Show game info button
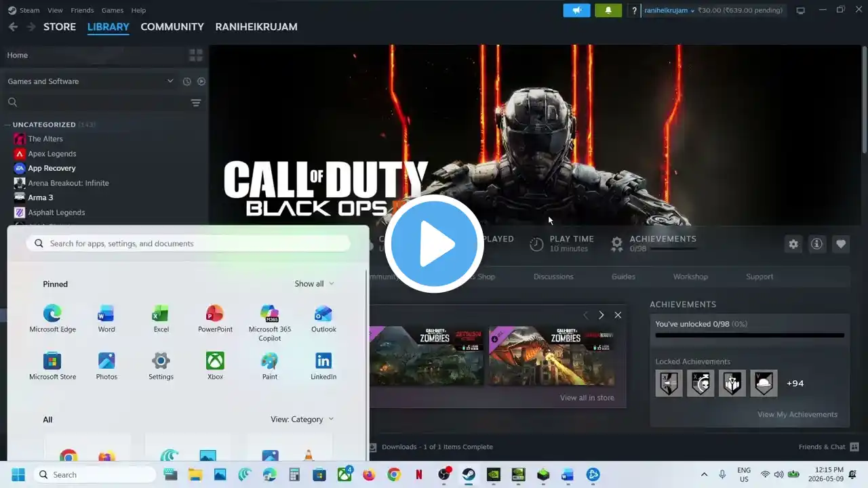The width and height of the screenshot is (868, 488). point(817,244)
